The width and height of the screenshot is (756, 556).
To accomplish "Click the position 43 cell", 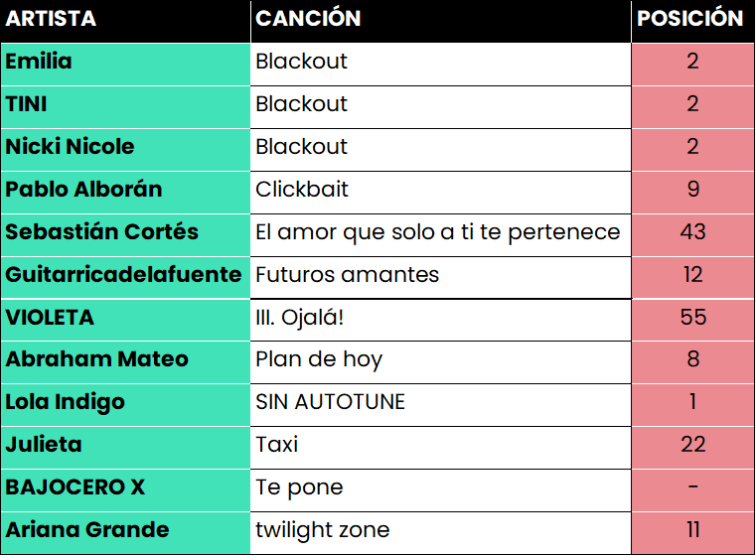I will [692, 235].
